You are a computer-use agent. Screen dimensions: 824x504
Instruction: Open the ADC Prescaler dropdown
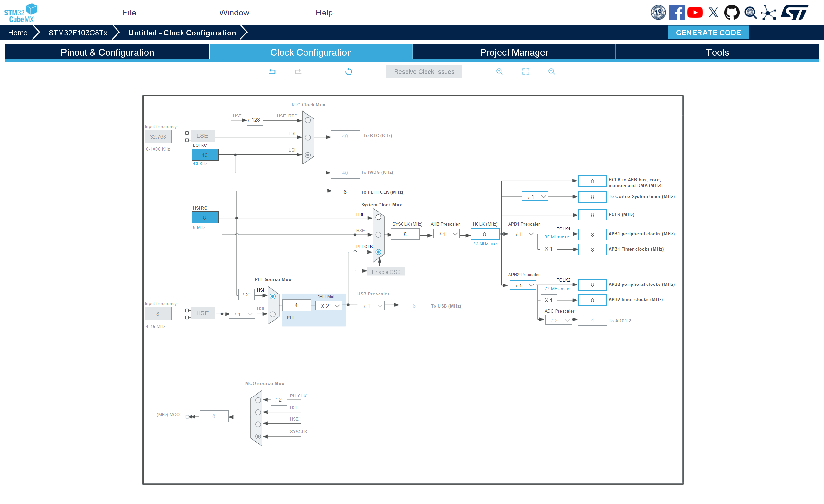558,321
